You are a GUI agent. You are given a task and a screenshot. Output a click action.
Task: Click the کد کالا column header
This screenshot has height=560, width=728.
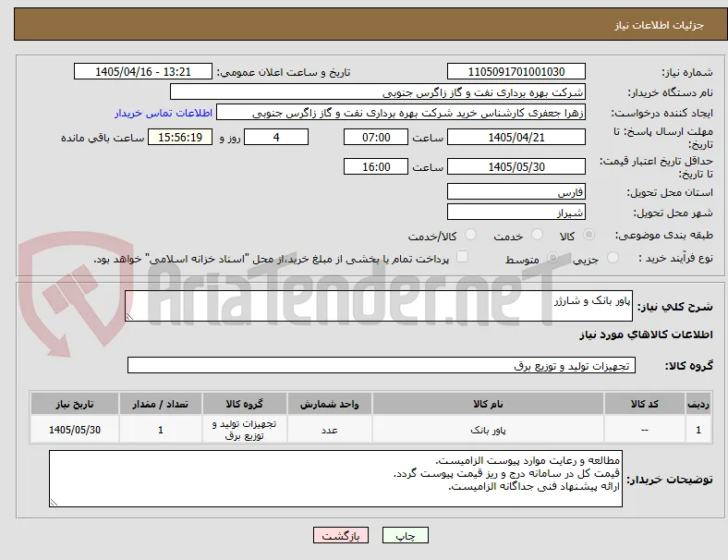click(645, 404)
